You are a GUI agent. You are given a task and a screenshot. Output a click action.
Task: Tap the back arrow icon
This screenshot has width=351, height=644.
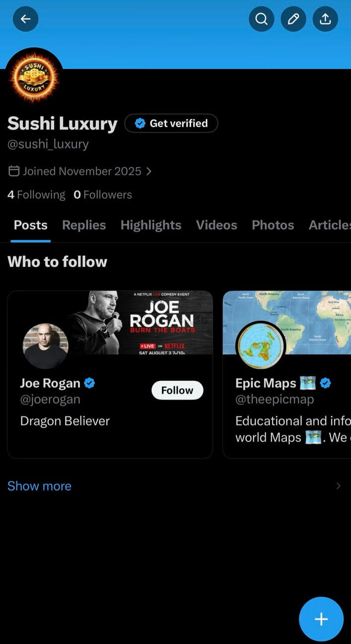click(25, 19)
